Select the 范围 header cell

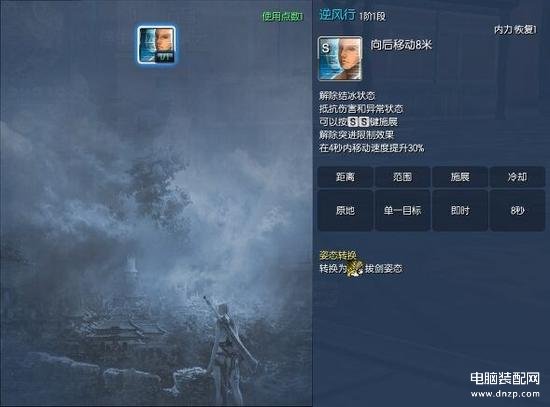pos(403,177)
